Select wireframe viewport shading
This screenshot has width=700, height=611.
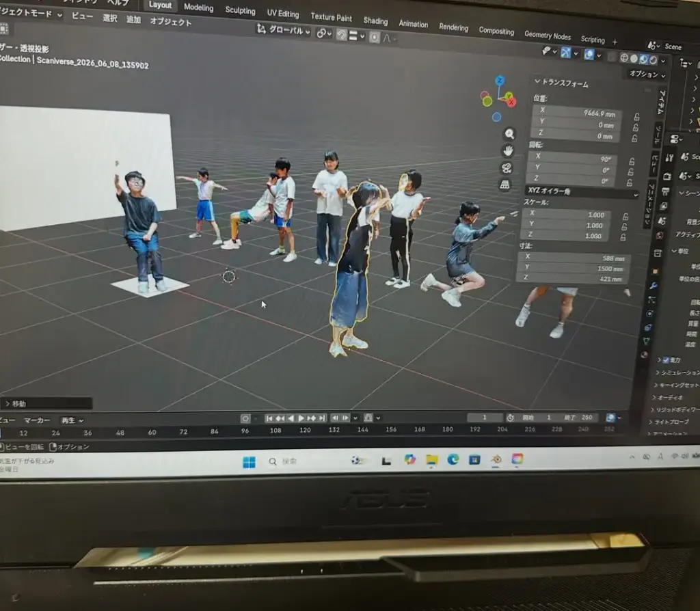[624, 57]
